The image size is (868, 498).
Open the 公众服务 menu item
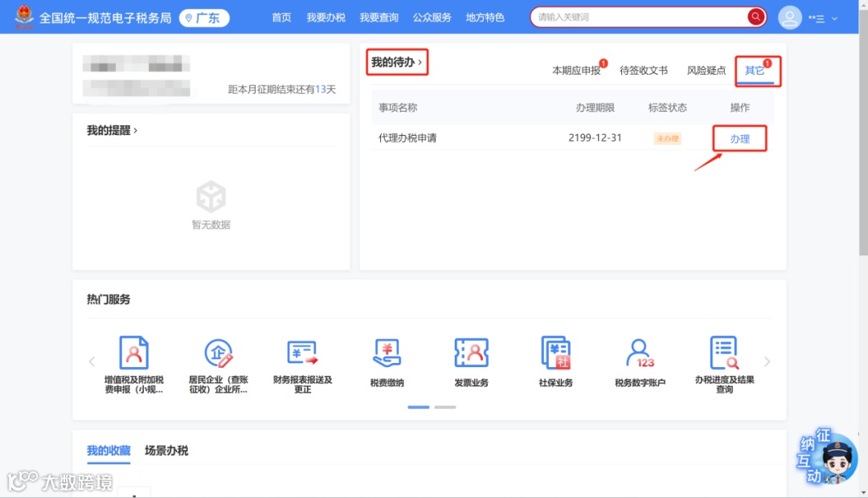tap(432, 17)
